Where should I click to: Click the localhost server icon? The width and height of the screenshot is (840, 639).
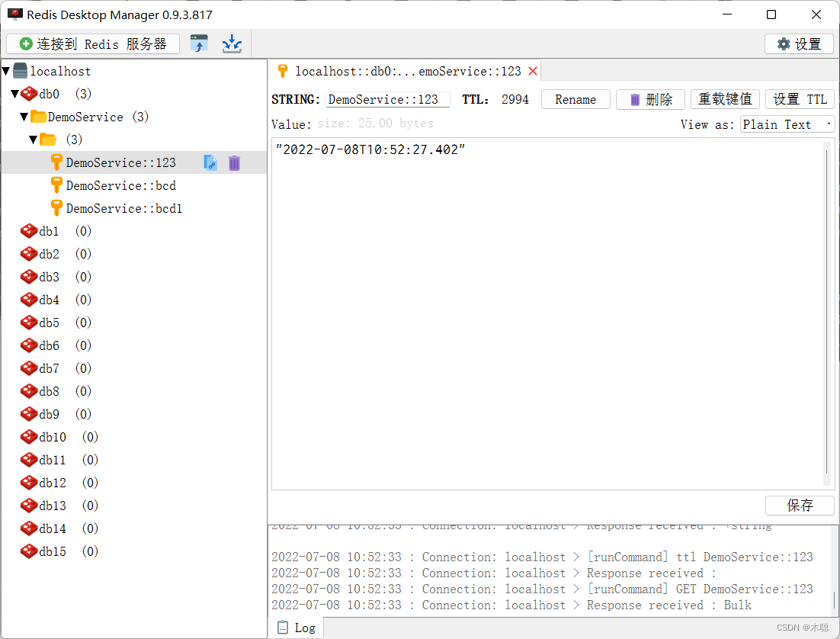21,71
